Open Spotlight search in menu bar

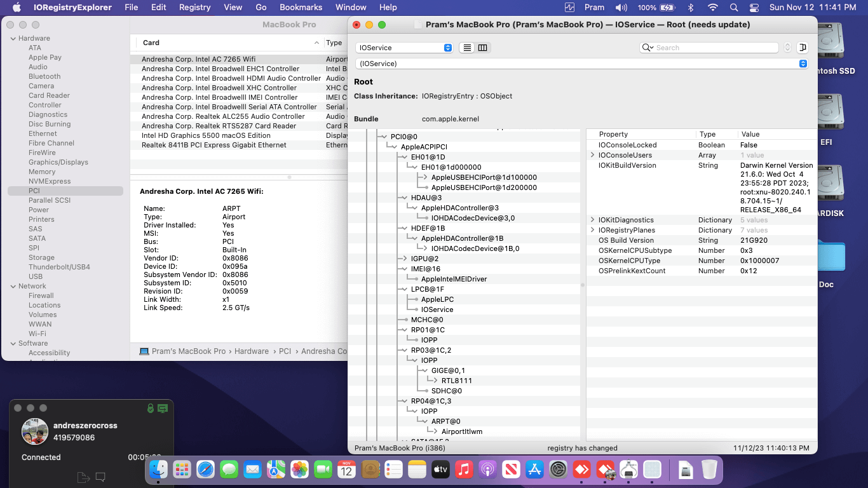click(x=734, y=8)
